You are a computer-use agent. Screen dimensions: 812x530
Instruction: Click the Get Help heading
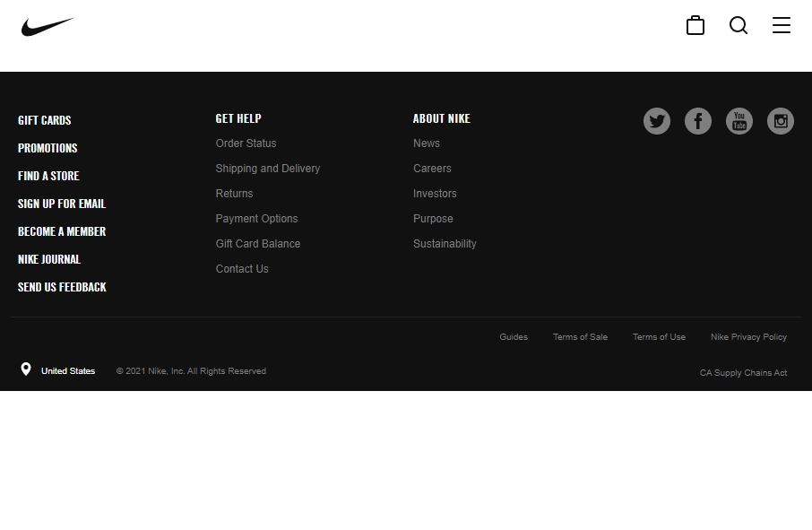point(238,118)
